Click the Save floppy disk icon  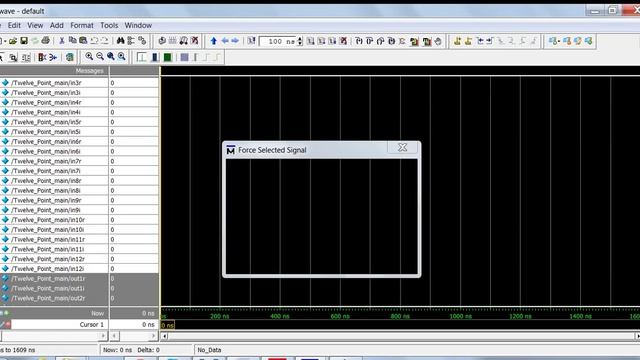click(24, 41)
